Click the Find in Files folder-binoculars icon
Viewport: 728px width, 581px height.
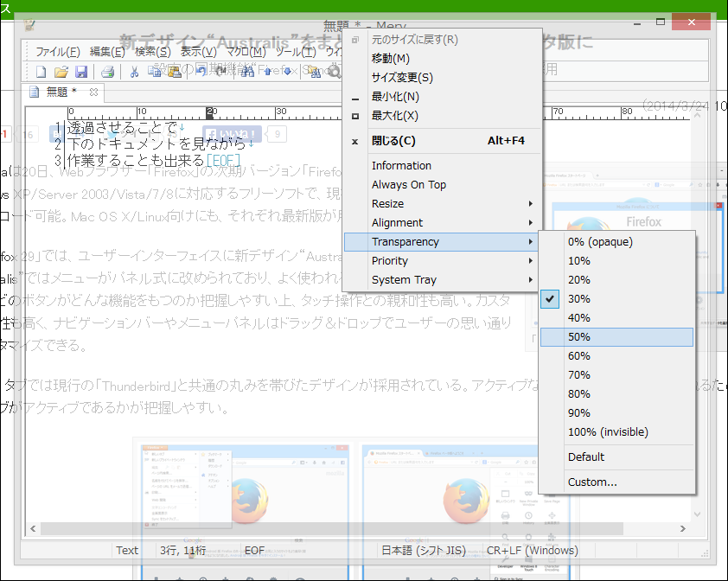(315, 72)
